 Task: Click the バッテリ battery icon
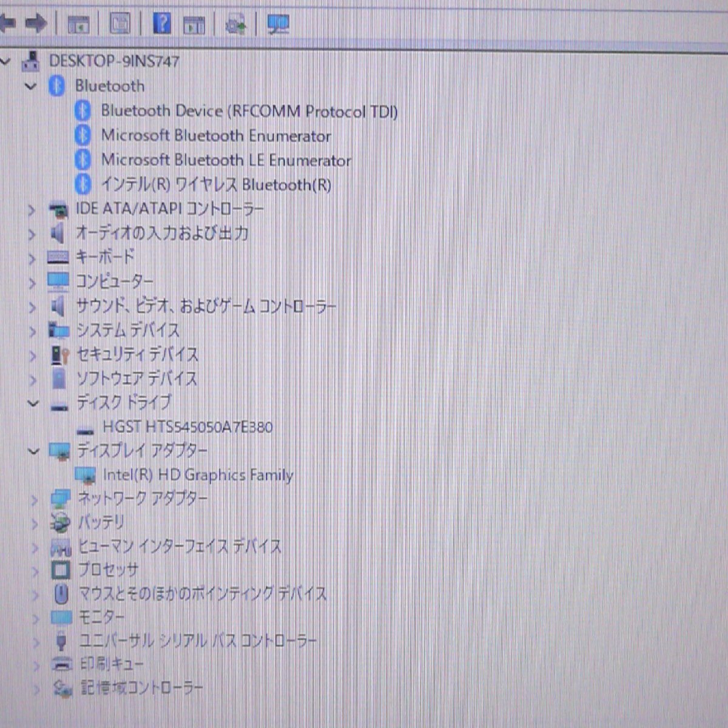click(x=60, y=522)
